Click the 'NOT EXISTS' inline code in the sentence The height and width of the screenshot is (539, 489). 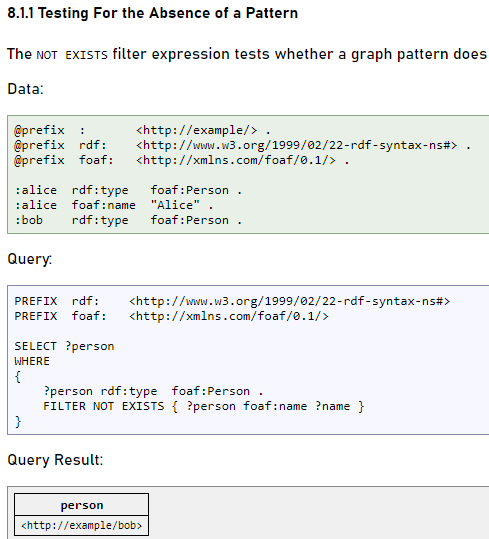pyautogui.click(x=72, y=55)
